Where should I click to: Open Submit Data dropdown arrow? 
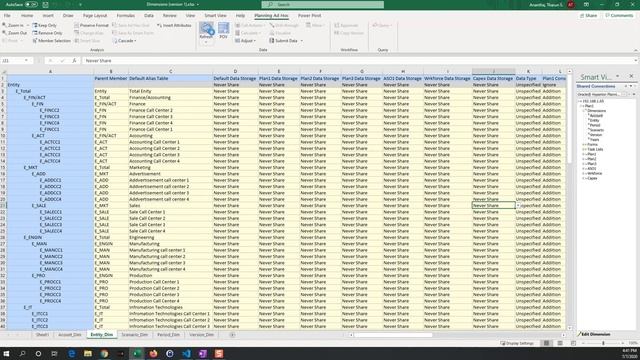(x=302, y=41)
